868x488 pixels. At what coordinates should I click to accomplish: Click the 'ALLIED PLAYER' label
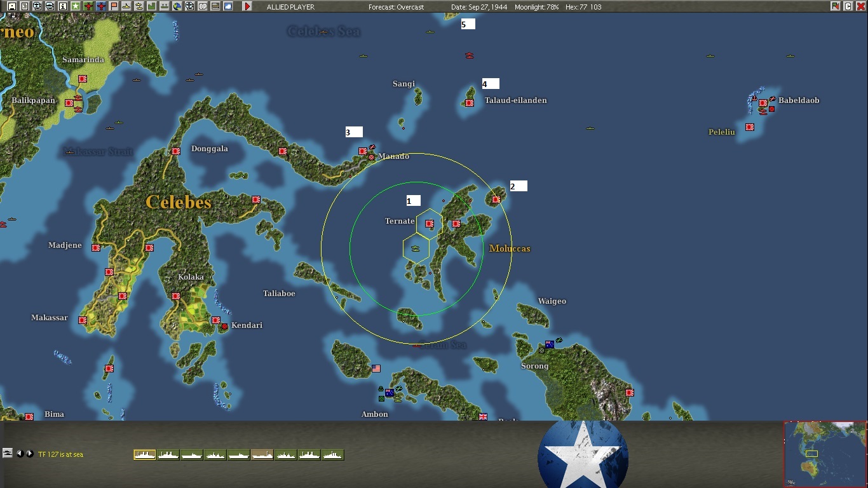click(x=290, y=7)
